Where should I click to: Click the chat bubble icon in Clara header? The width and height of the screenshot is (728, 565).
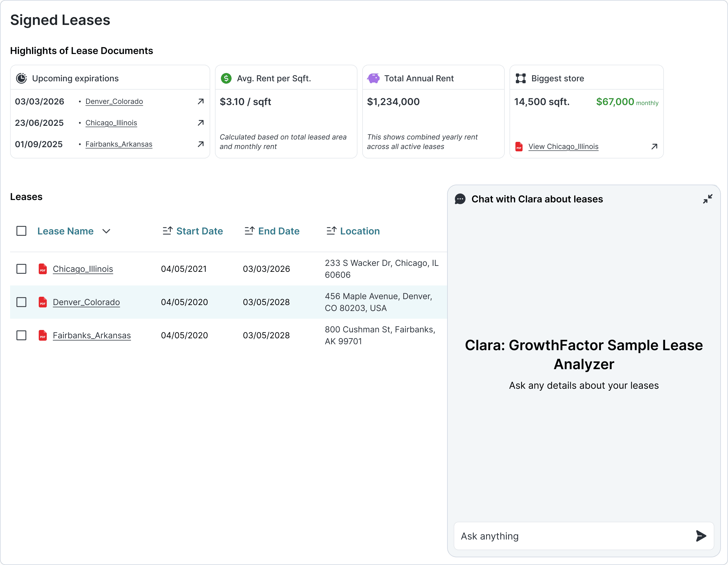460,199
